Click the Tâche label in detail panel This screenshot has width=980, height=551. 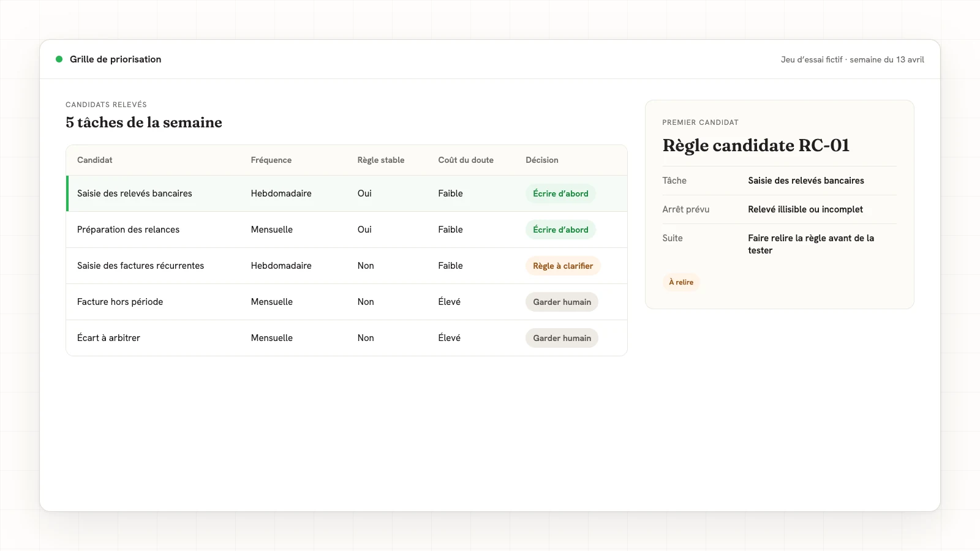pyautogui.click(x=674, y=181)
